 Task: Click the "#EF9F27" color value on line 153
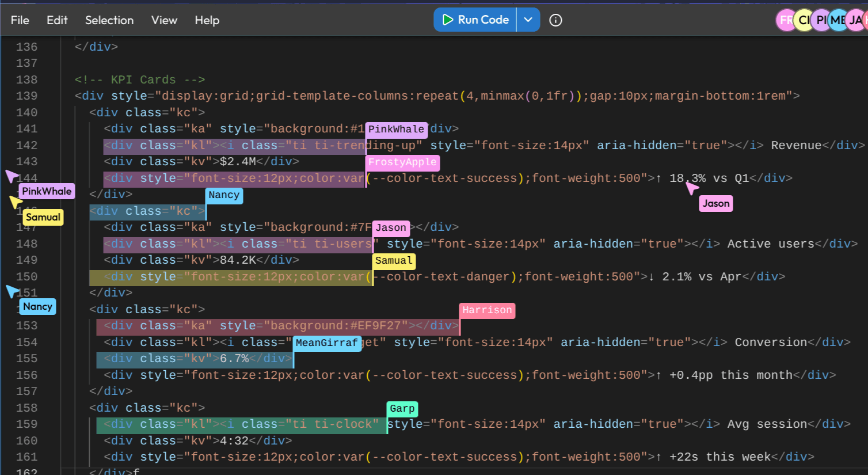(x=375, y=326)
